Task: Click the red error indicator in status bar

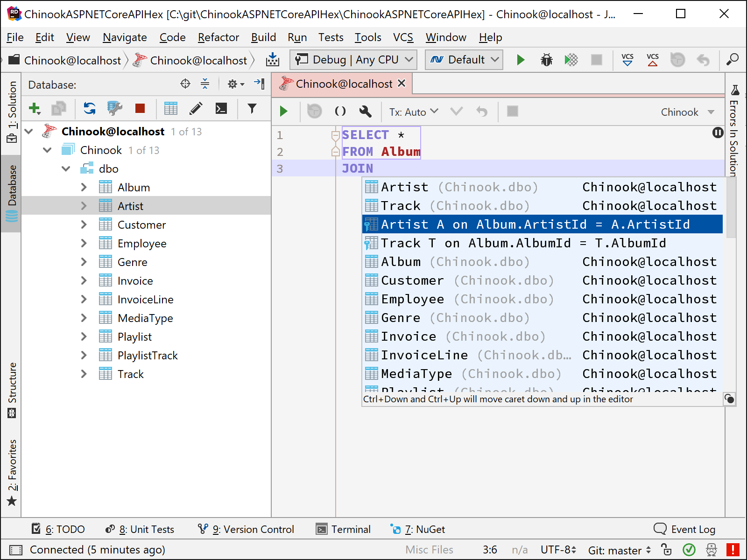Action: 733,550
